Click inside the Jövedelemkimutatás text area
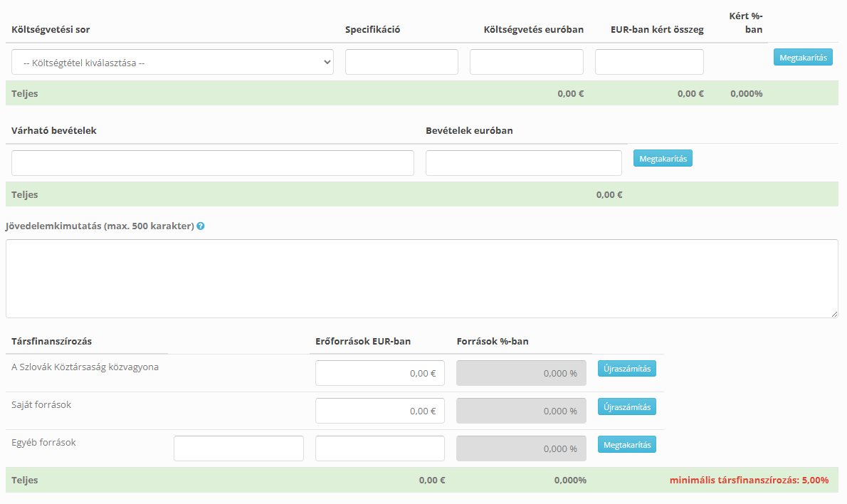This screenshot has height=504, width=847. pyautogui.click(x=421, y=278)
